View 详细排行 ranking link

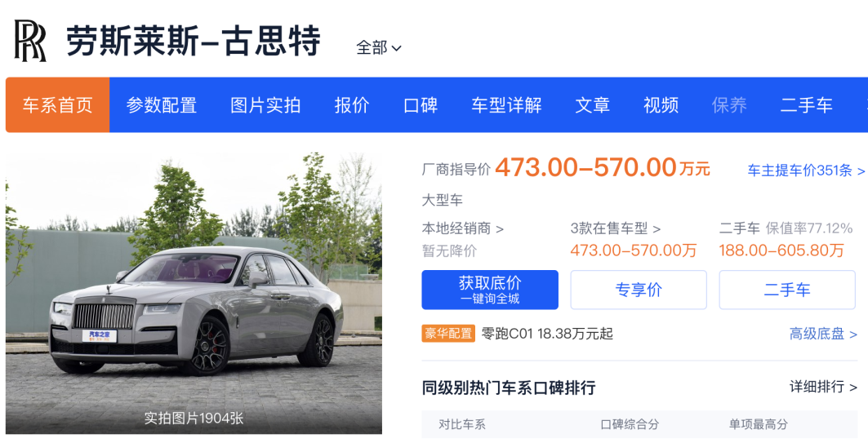point(823,387)
